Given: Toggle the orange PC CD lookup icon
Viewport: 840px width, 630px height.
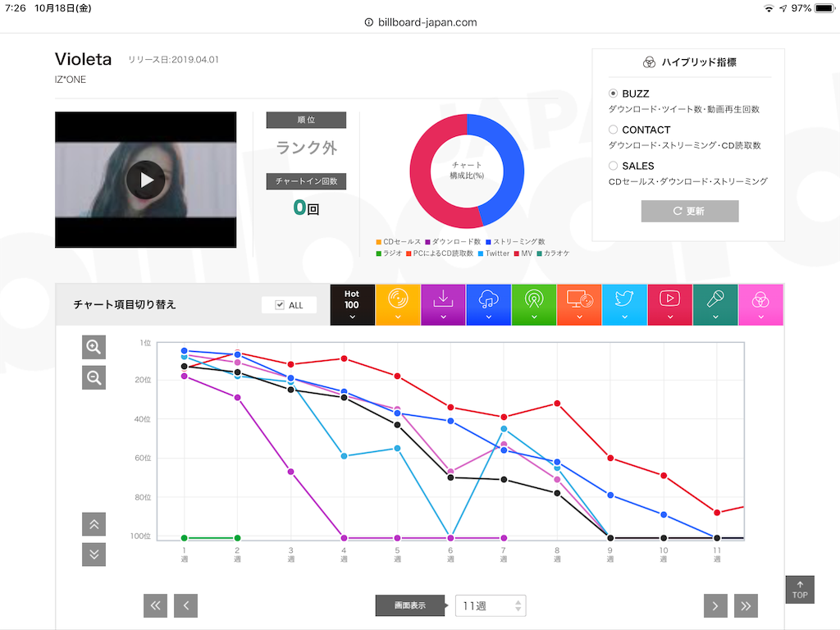Looking at the screenshot, I should (x=579, y=305).
